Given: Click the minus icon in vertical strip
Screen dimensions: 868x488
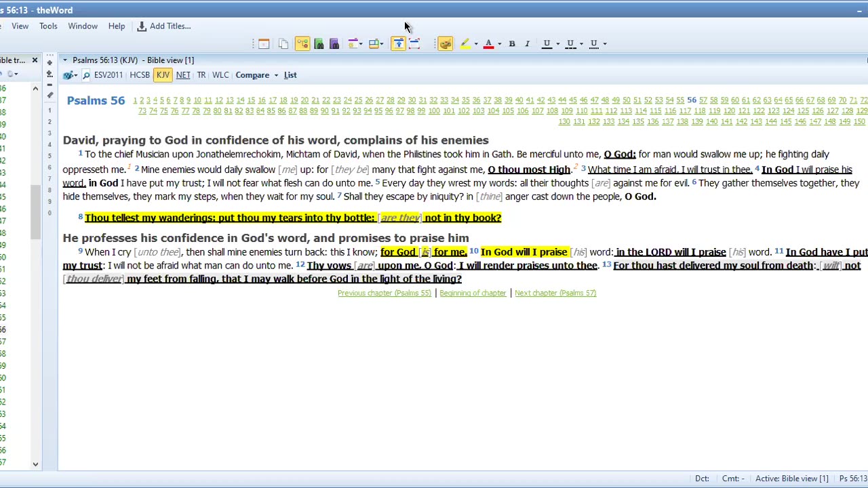Looking at the screenshot, I should pos(50,84).
